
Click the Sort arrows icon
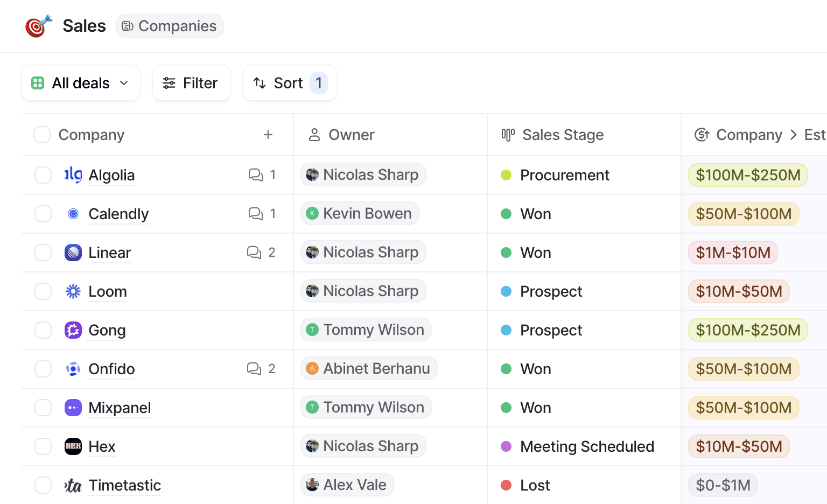pos(260,83)
